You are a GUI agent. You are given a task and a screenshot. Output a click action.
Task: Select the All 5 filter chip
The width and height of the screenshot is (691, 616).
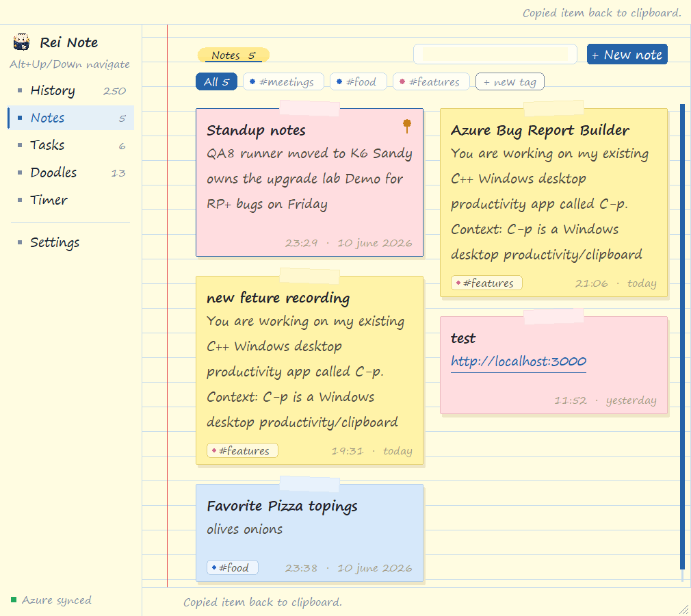216,81
